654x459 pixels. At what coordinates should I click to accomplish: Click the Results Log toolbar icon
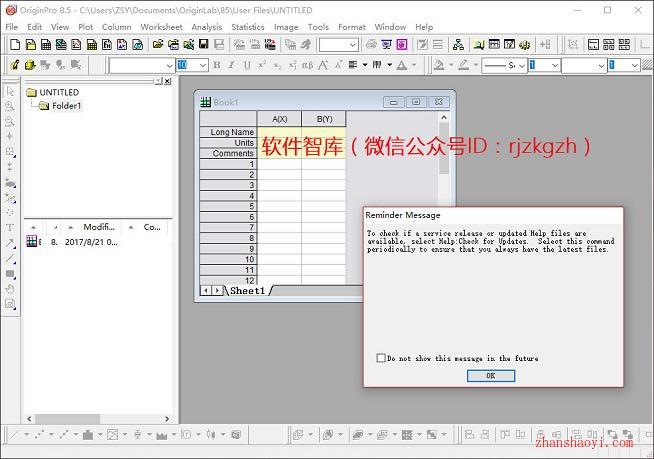click(x=494, y=44)
